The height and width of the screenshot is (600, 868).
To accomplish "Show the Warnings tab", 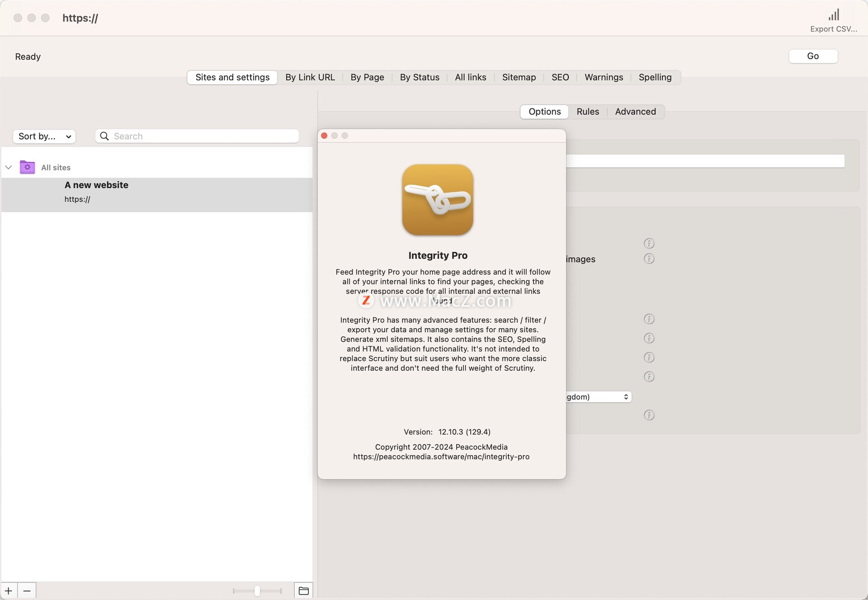I will 604,77.
